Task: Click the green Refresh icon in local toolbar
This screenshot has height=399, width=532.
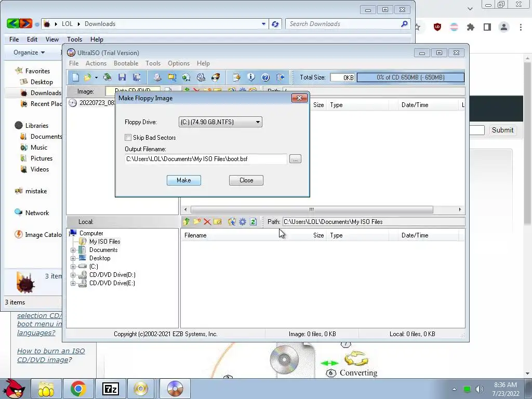Action: [253, 222]
